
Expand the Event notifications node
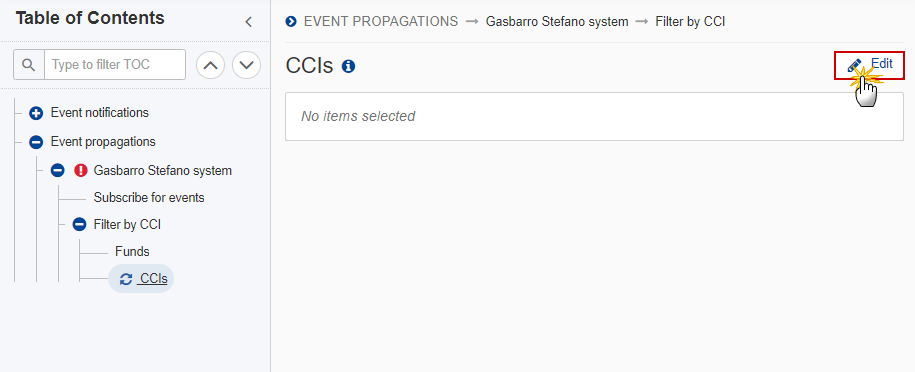(36, 113)
